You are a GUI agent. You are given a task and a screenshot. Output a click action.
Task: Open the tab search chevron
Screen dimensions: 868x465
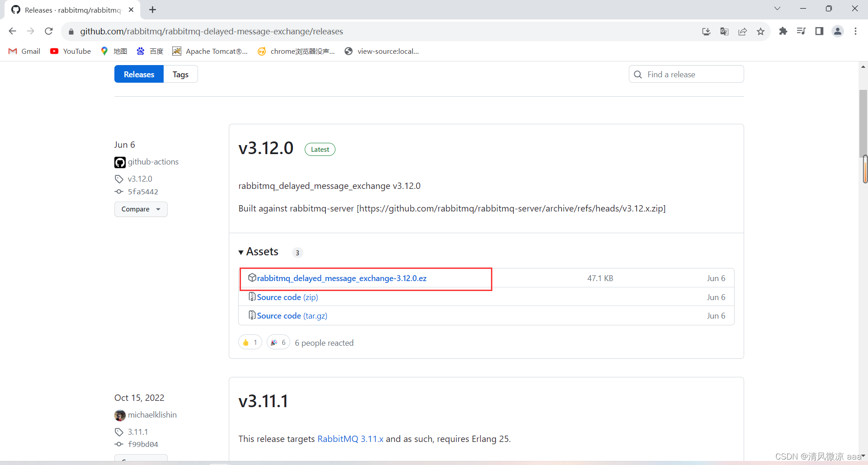[777, 9]
